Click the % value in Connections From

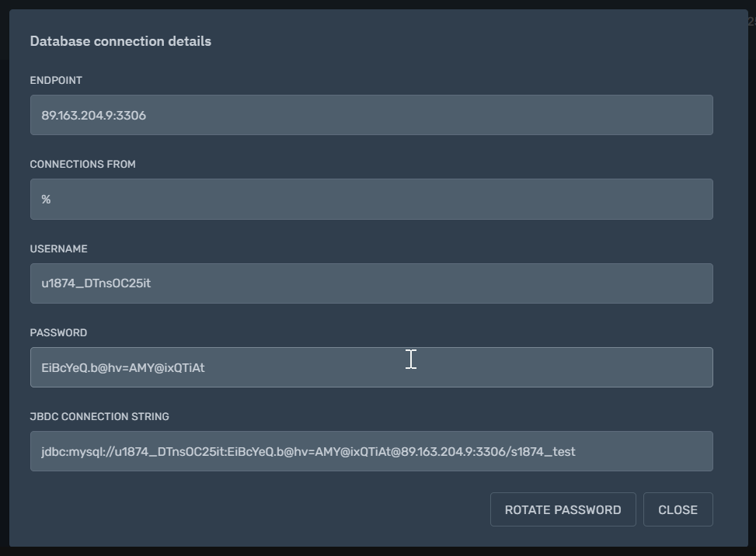click(x=46, y=199)
